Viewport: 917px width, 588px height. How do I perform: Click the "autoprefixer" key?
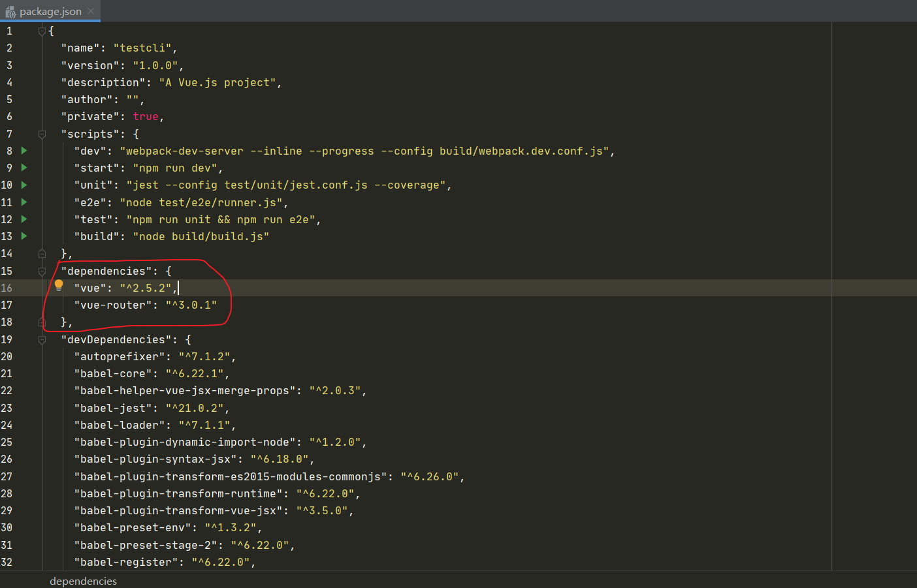(120, 356)
